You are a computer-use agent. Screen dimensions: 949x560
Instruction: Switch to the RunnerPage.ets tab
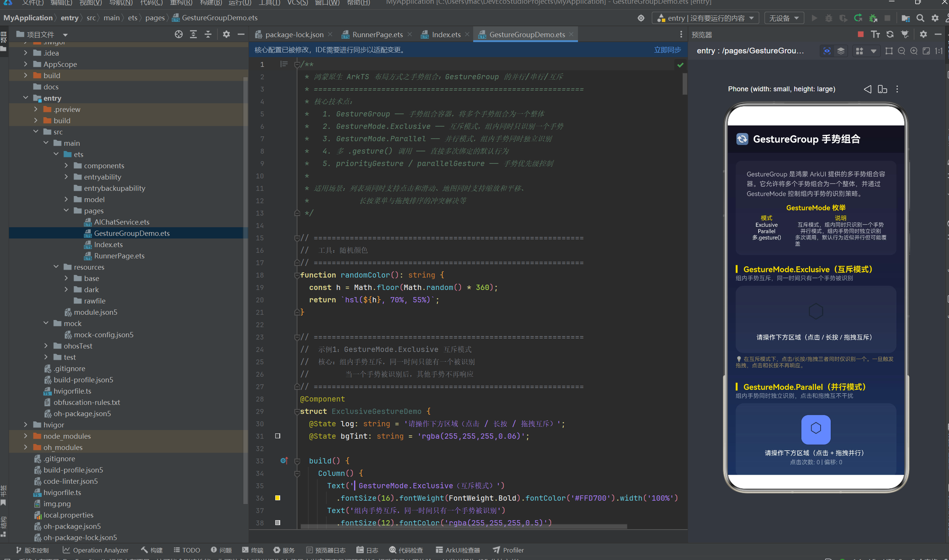point(377,34)
